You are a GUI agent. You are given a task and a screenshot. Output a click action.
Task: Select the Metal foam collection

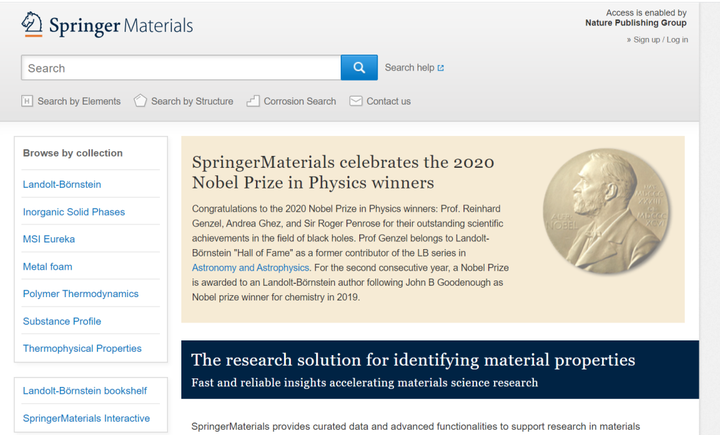pos(48,267)
